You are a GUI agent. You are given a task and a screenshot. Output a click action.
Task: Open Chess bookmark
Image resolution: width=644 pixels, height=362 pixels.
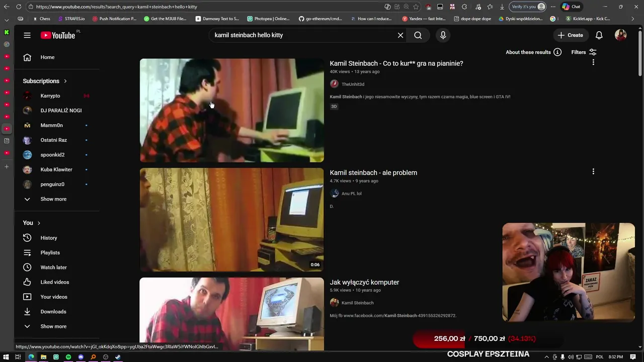[41, 19]
